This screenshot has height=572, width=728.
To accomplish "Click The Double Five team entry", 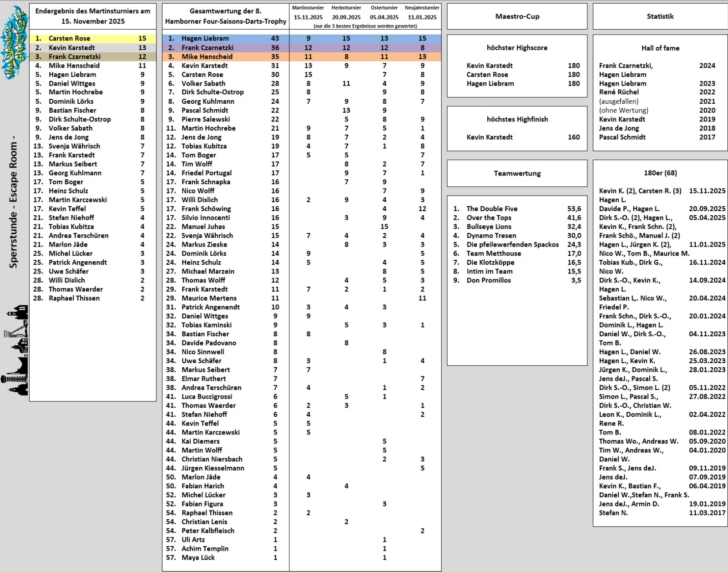I will (x=492, y=209).
